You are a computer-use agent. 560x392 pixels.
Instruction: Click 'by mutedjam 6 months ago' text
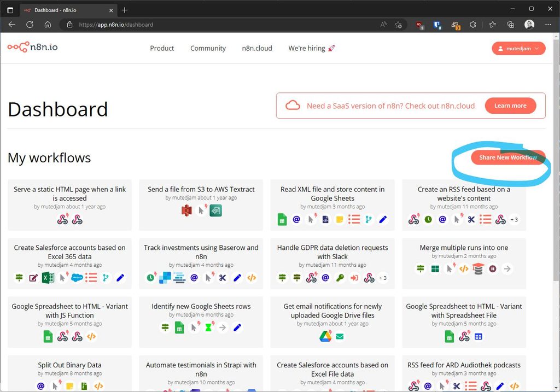[201, 314]
